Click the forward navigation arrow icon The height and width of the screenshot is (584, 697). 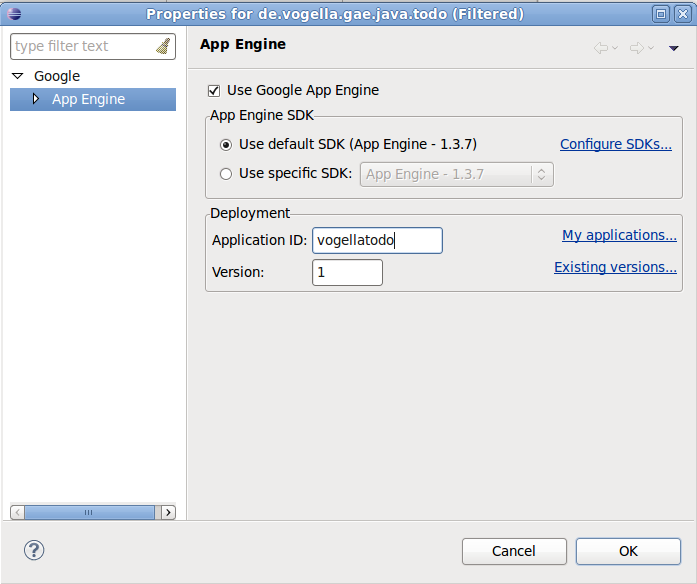click(x=636, y=48)
